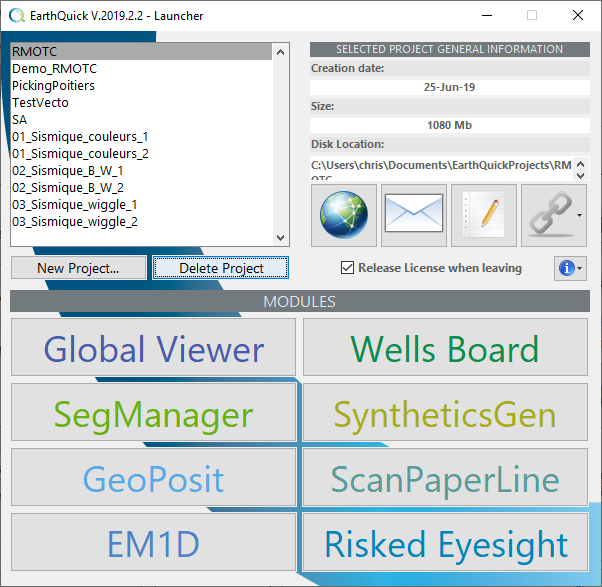The image size is (602, 587).
Task: Close the EarthQuick Launcher window
Action: click(x=577, y=15)
